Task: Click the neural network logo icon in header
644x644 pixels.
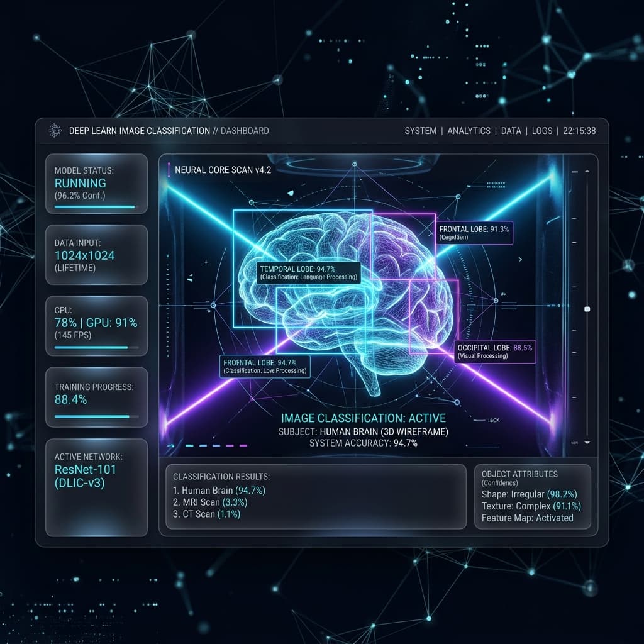Action: pyautogui.click(x=55, y=130)
